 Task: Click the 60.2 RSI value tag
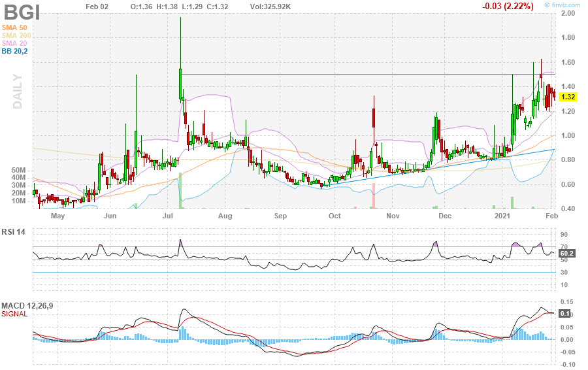tap(566, 254)
